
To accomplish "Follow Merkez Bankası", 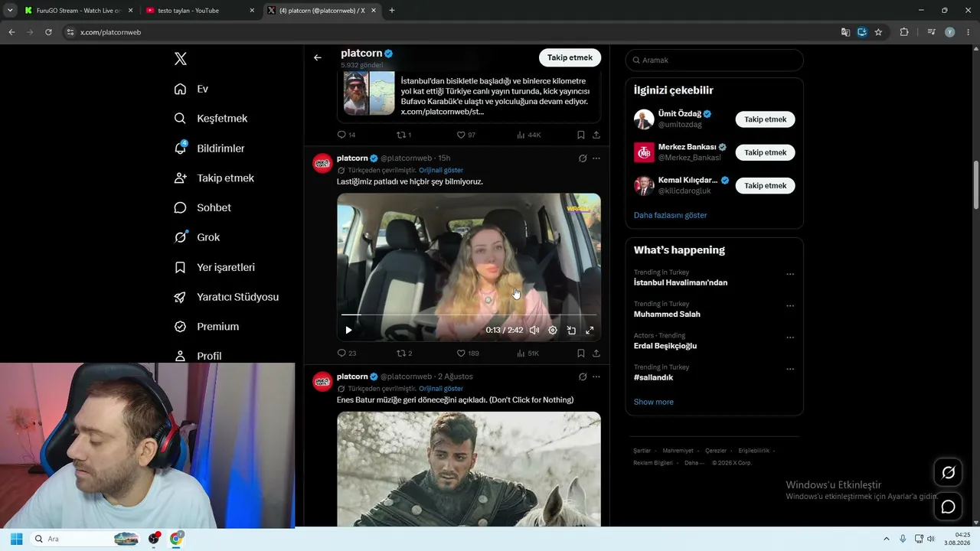I will 765,152.
